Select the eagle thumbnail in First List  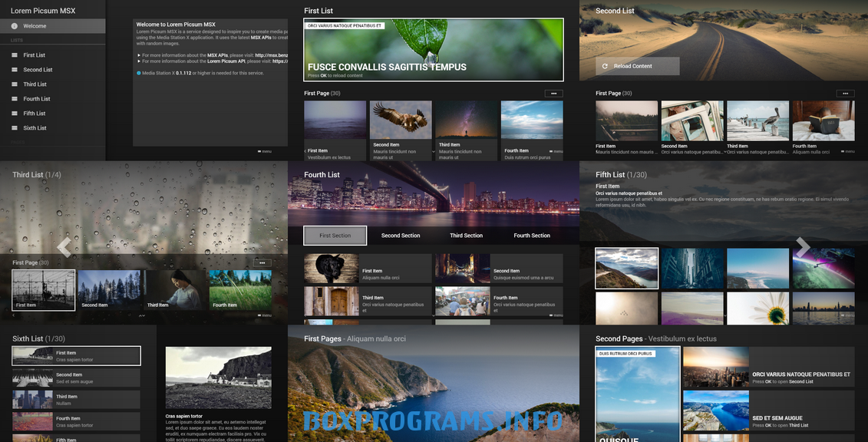(400, 120)
